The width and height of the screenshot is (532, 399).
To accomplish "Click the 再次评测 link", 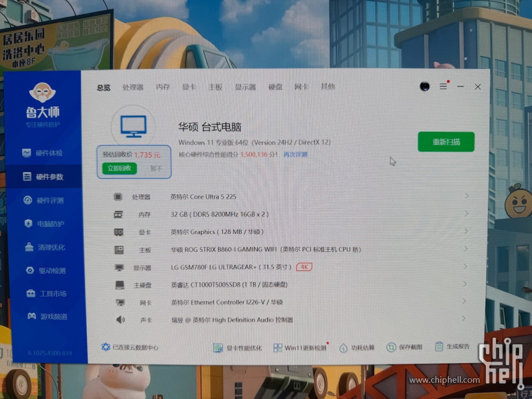I will pyautogui.click(x=295, y=155).
